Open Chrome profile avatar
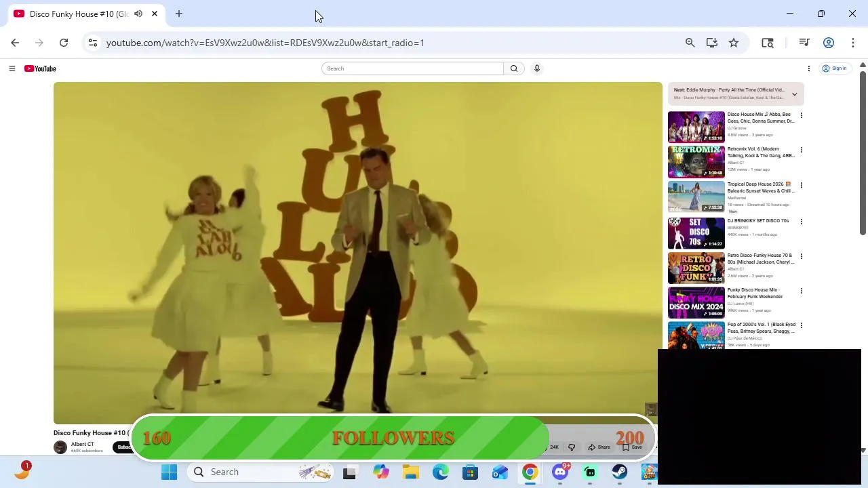Viewport: 868px width, 488px height. [829, 43]
